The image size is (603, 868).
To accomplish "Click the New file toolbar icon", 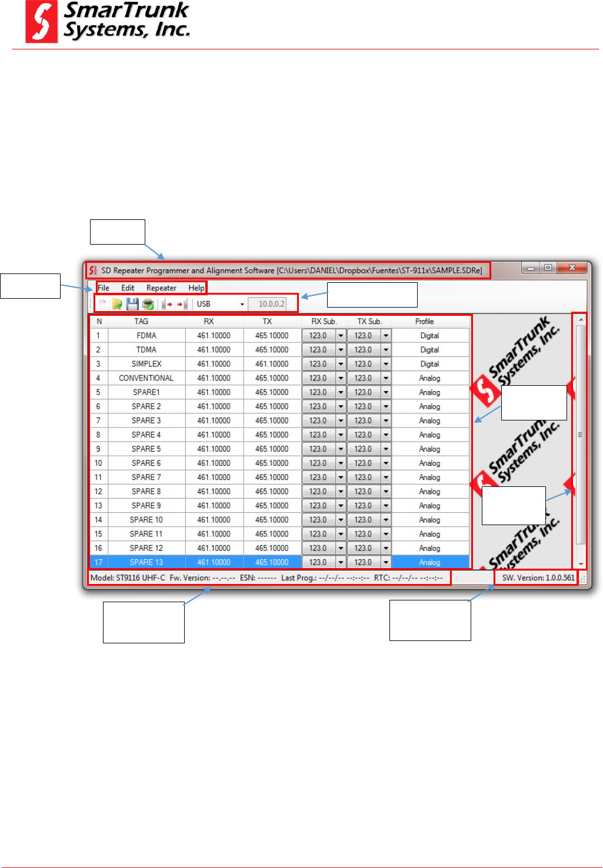I will [x=102, y=304].
